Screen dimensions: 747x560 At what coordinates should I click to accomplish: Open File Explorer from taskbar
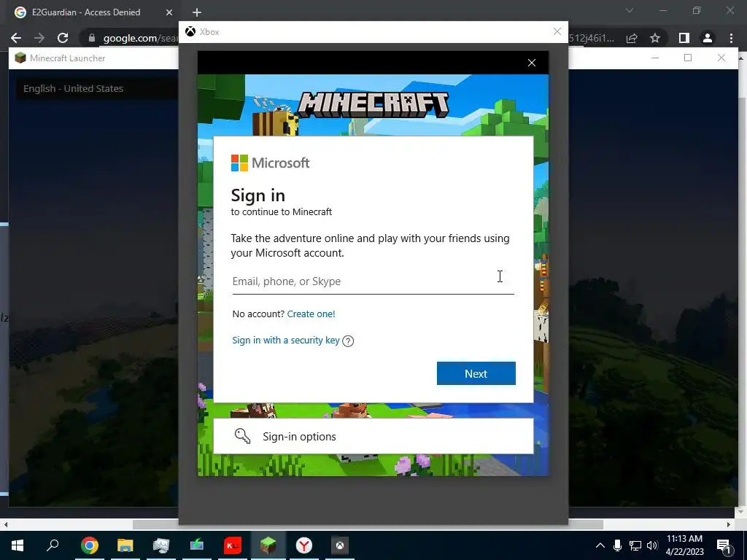(x=125, y=545)
